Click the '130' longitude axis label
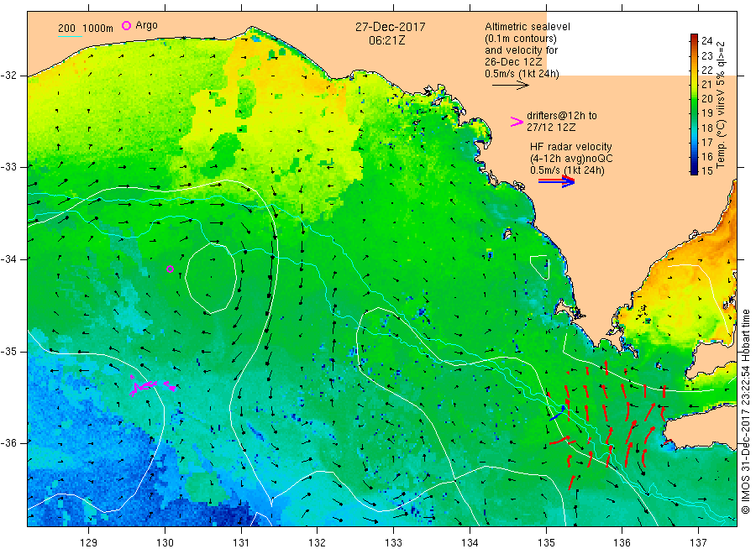The height and width of the screenshot is (554, 756). coord(165,543)
